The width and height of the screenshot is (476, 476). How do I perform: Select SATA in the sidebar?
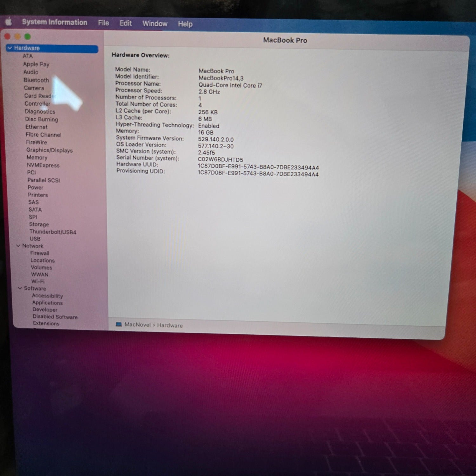(x=35, y=209)
